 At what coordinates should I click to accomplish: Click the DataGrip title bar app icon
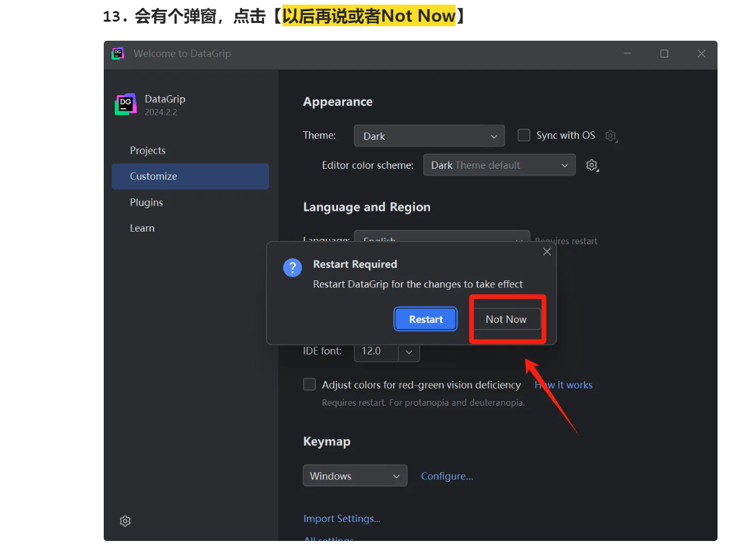coord(118,53)
